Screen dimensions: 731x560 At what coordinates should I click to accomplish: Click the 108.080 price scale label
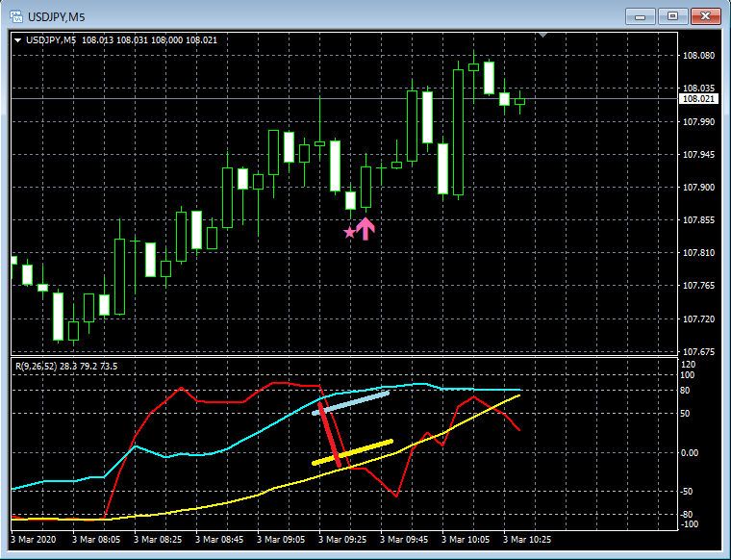point(698,56)
